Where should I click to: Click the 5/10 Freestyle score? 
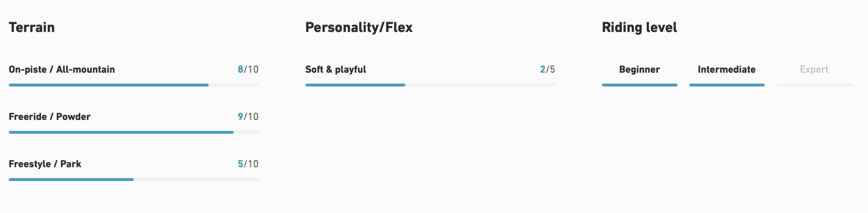[x=248, y=164]
